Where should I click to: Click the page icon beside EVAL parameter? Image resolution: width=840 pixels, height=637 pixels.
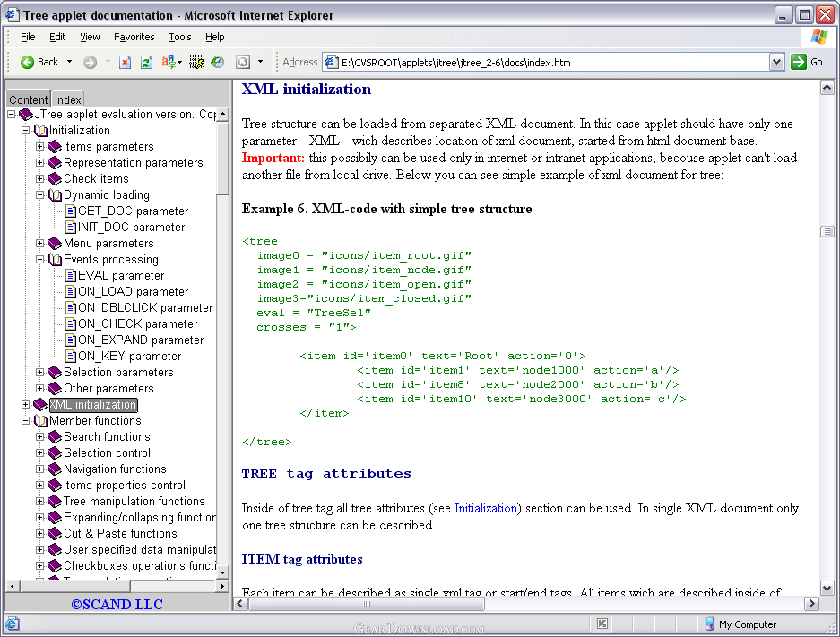tap(71, 276)
